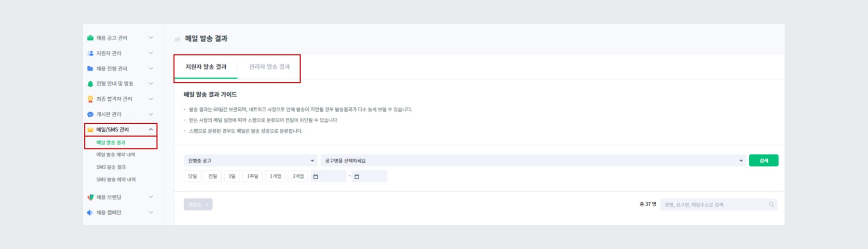The height and width of the screenshot is (249, 868).
Task: Click the envelope icon for 메일/SMS 관리
Action: (90, 130)
